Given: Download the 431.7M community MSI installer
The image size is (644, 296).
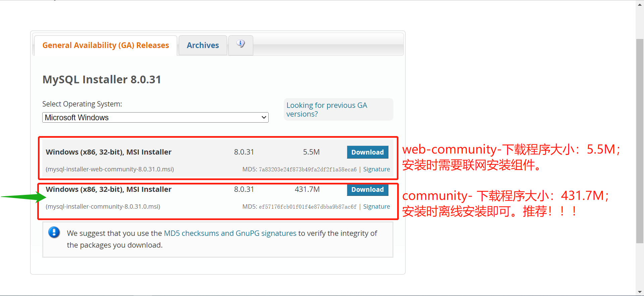Looking at the screenshot, I should point(367,189).
